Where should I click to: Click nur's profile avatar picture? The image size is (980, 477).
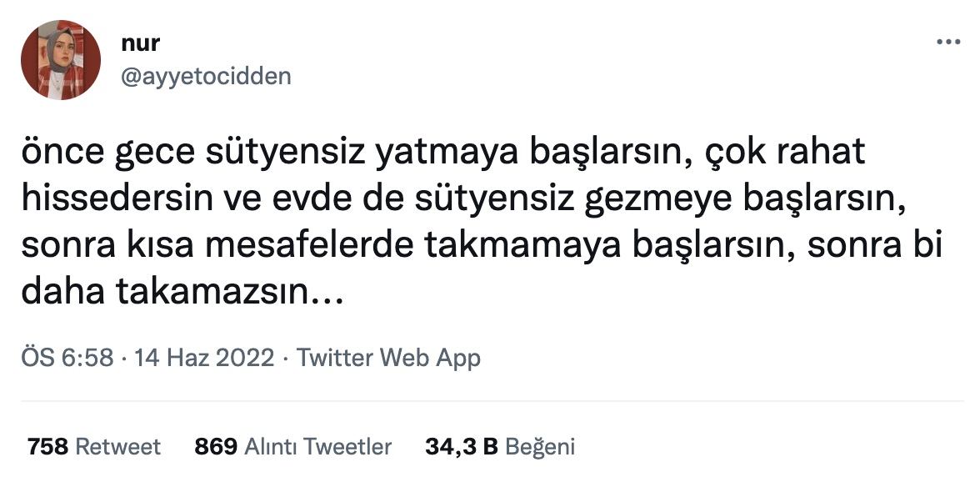(61, 61)
